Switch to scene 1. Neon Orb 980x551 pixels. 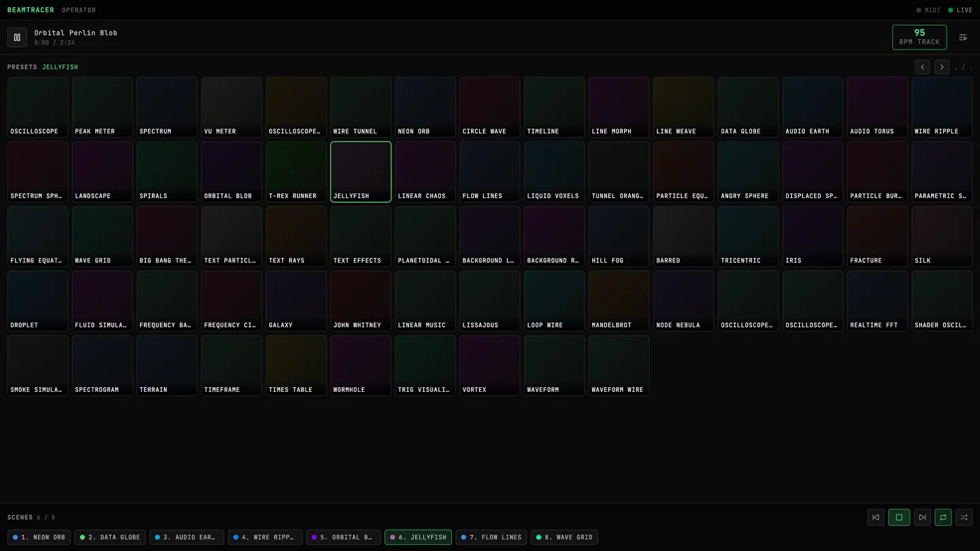tap(39, 537)
